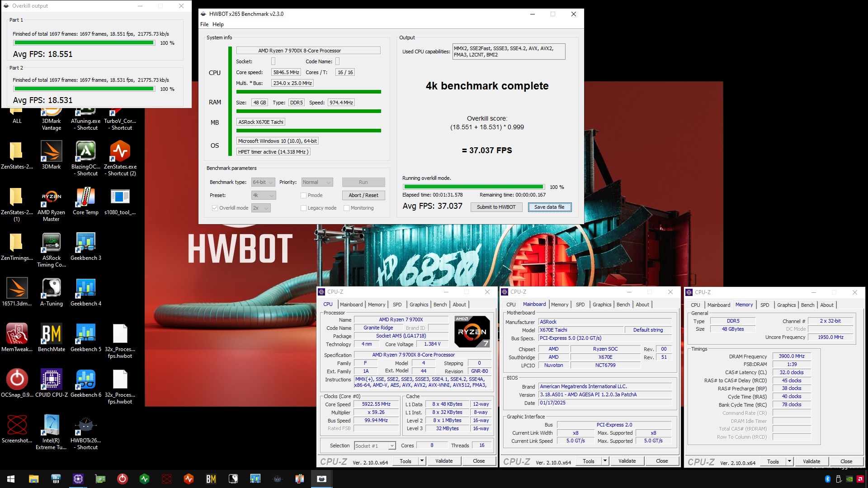Click Part 2 progress bar in Overkill output
Screen dimensions: 868x488
pos(84,89)
